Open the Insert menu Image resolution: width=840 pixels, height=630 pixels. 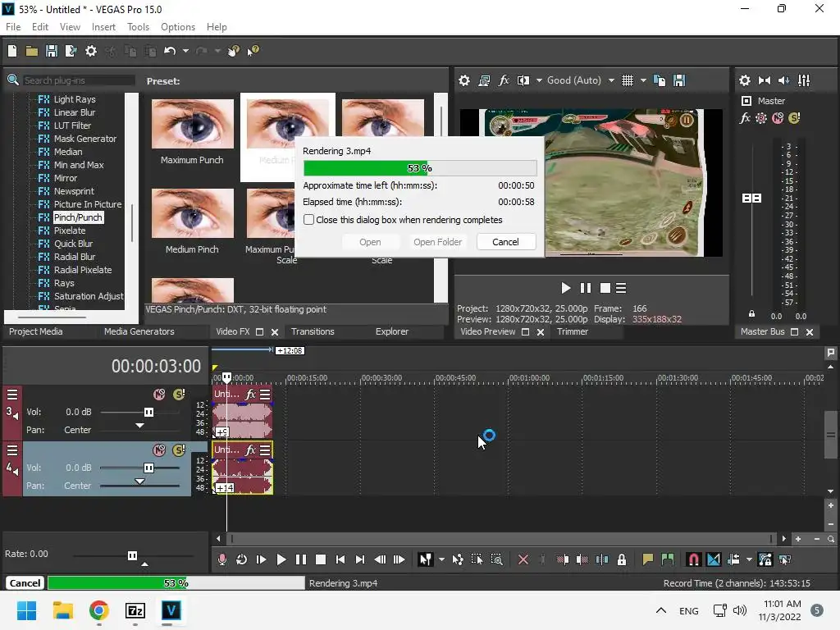[x=103, y=27]
